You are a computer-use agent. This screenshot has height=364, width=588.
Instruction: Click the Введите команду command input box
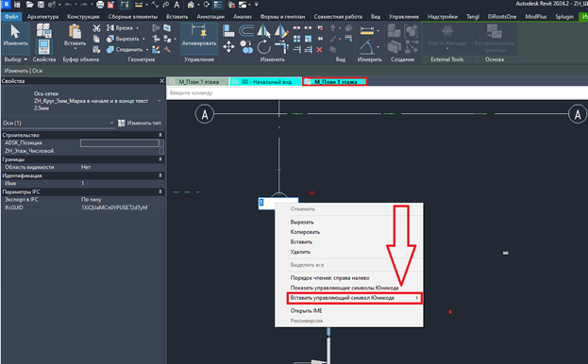click(x=377, y=92)
